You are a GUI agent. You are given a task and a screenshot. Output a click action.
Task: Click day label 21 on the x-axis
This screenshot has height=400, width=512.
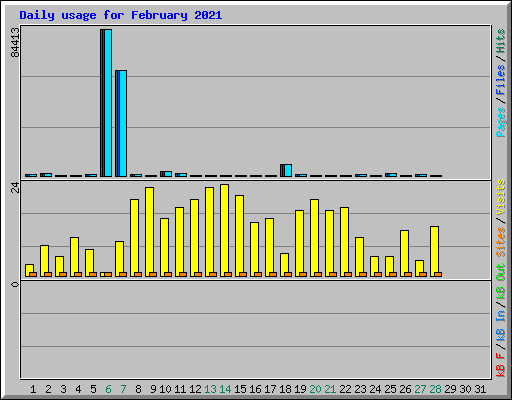330,389
